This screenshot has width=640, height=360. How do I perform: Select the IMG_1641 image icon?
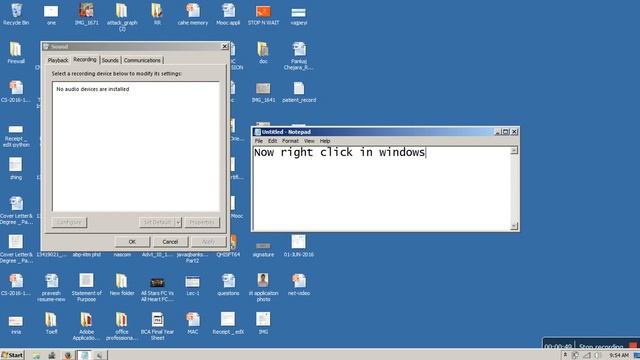click(263, 91)
